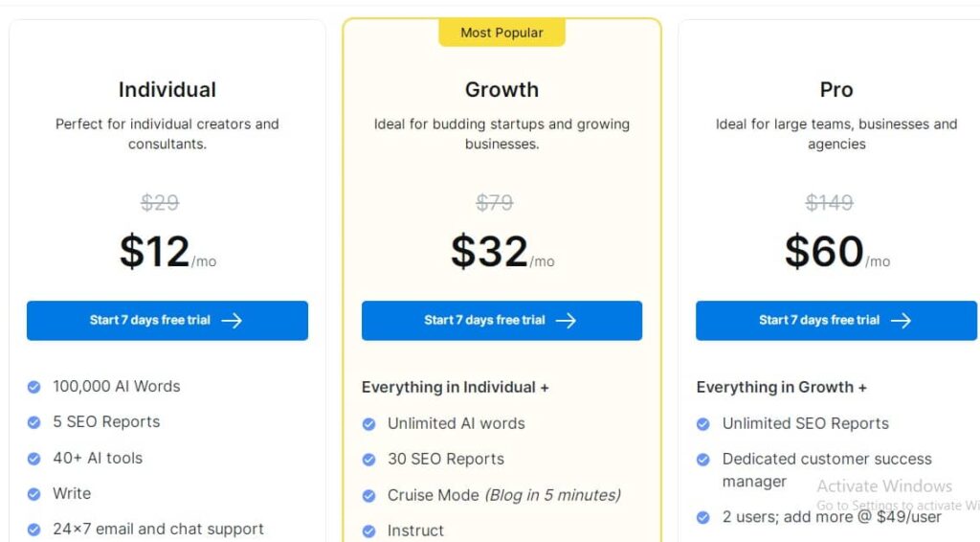Click the Pro plan heading

(836, 90)
